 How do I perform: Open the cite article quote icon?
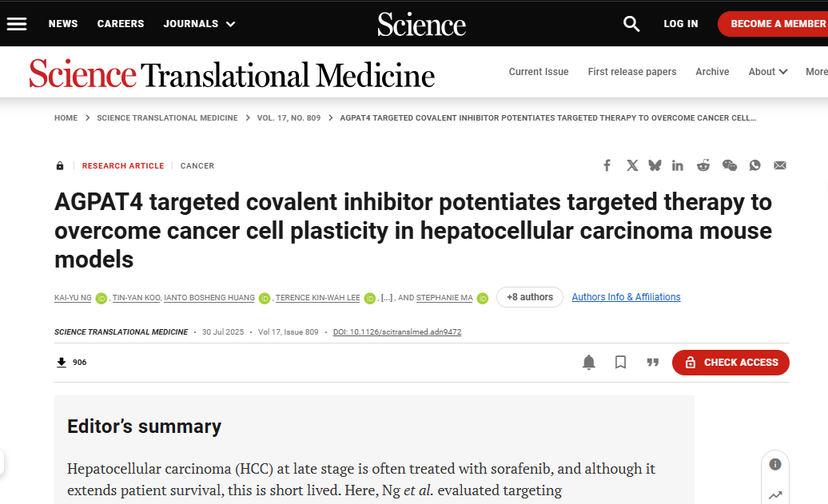pyautogui.click(x=653, y=363)
